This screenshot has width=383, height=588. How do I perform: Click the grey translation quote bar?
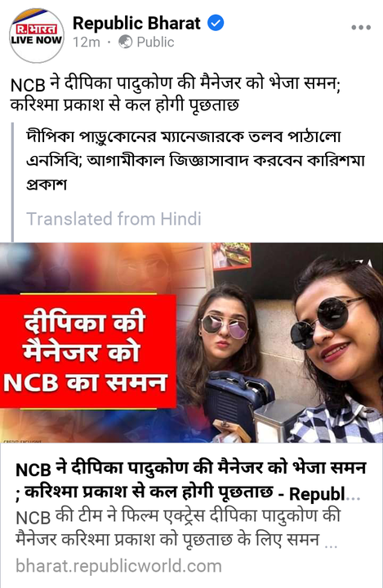[x=12, y=182]
